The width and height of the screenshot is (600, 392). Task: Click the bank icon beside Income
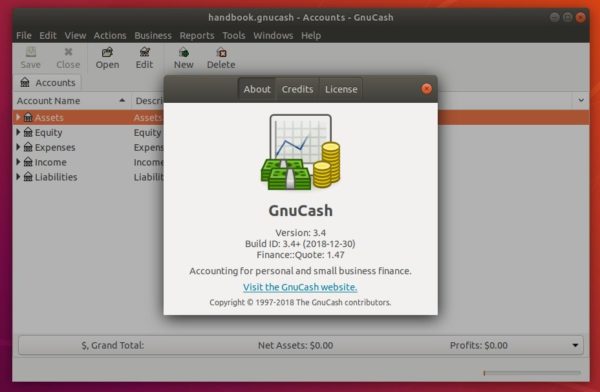(x=28, y=162)
